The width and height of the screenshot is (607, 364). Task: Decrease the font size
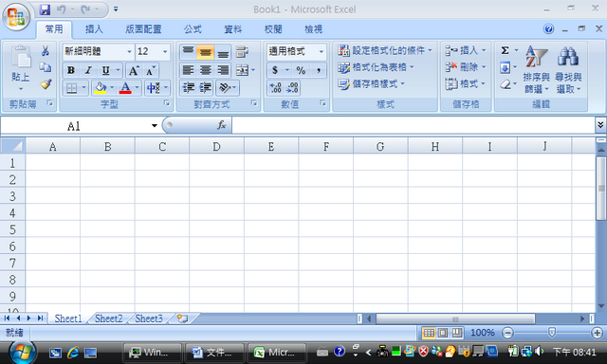click(151, 70)
